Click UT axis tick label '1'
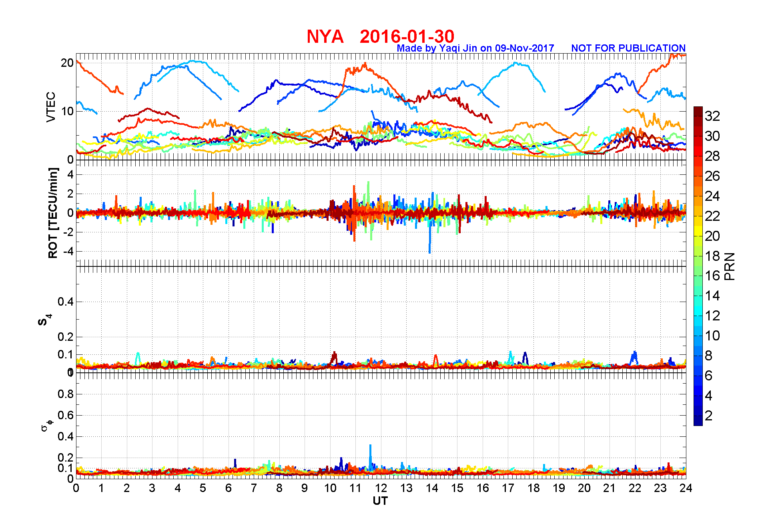 pos(101,488)
